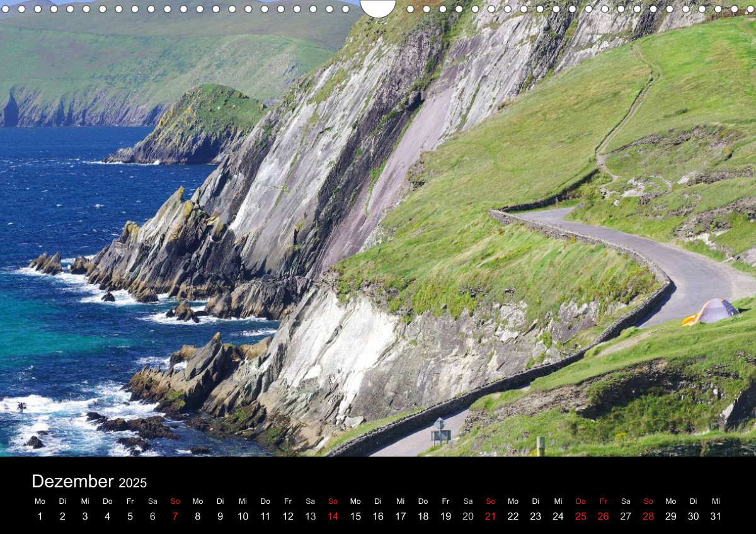Select date 5 in the calendar row

[130, 516]
